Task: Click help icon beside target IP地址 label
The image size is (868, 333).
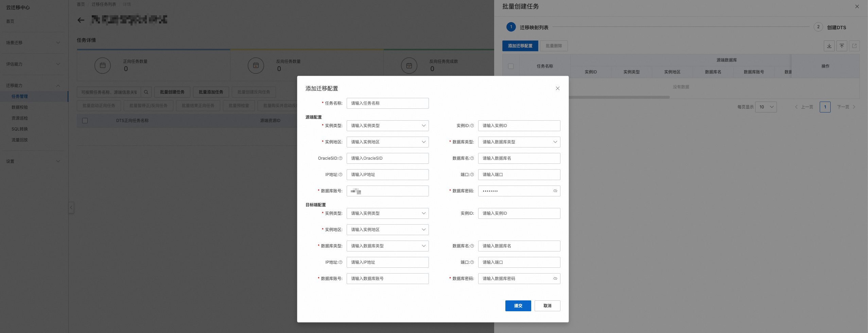Action: [340, 262]
